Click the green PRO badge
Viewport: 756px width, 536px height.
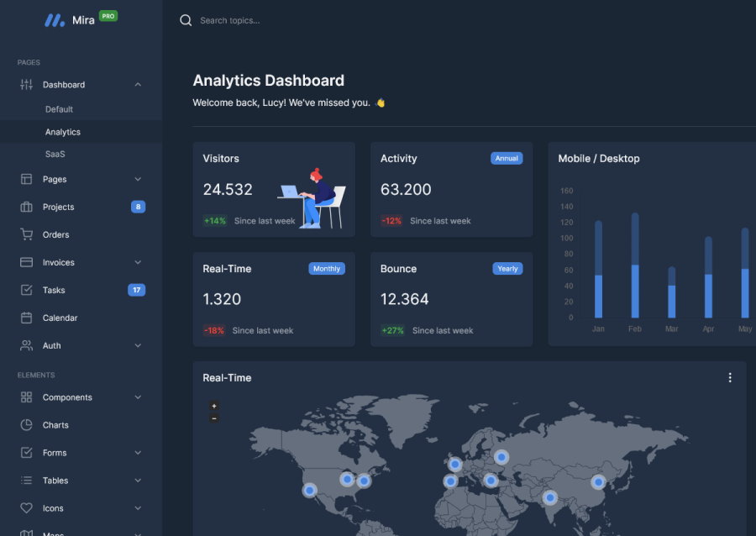pyautogui.click(x=107, y=14)
